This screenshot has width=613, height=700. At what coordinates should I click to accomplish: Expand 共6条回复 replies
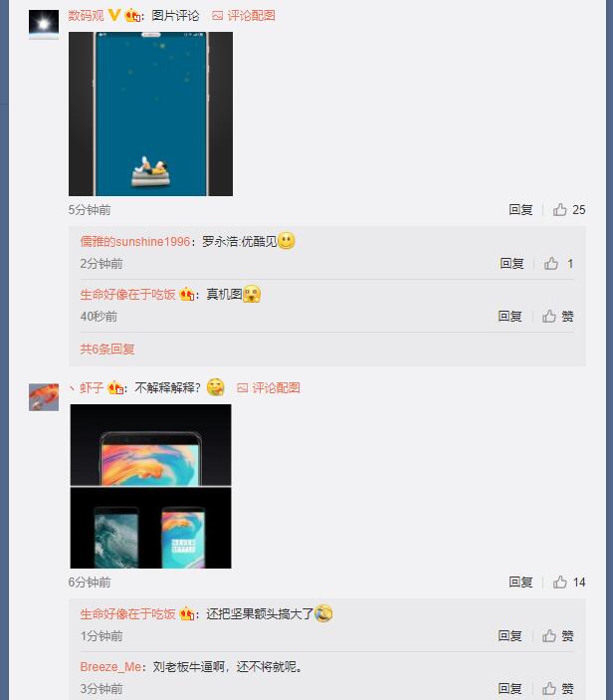(x=107, y=350)
